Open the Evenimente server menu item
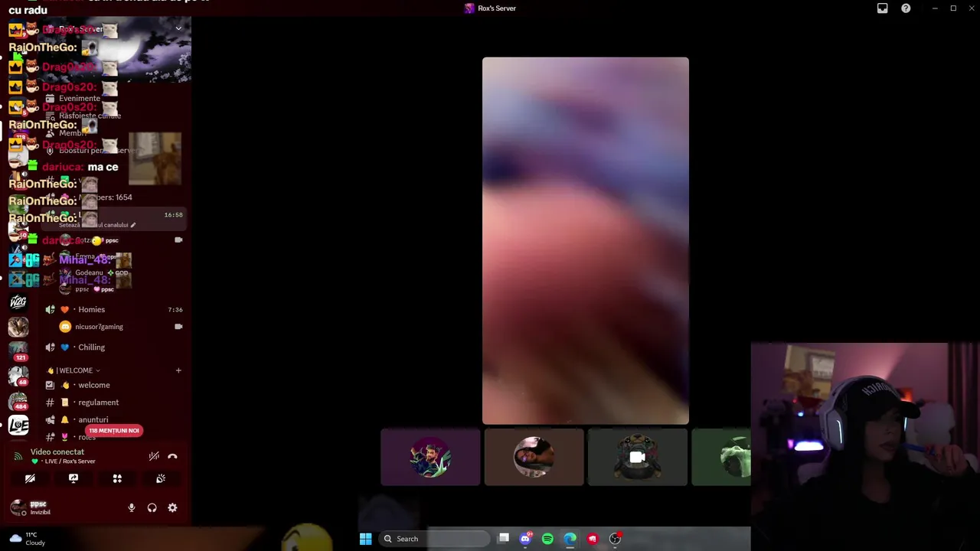The width and height of the screenshot is (980, 551). [x=80, y=99]
